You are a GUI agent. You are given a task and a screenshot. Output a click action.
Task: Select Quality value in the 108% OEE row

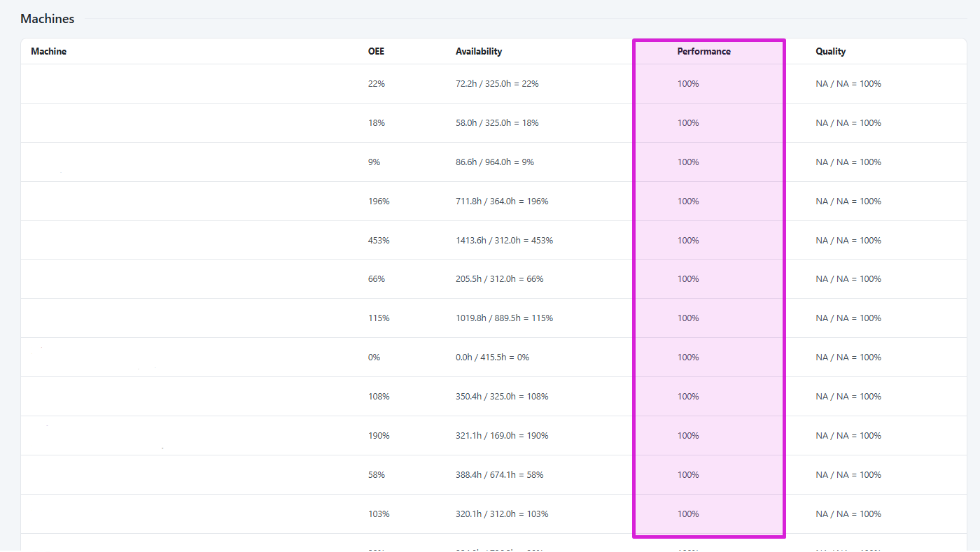coord(848,396)
